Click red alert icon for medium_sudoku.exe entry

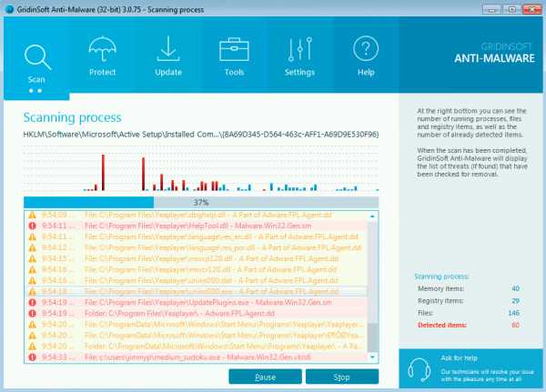tap(33, 357)
